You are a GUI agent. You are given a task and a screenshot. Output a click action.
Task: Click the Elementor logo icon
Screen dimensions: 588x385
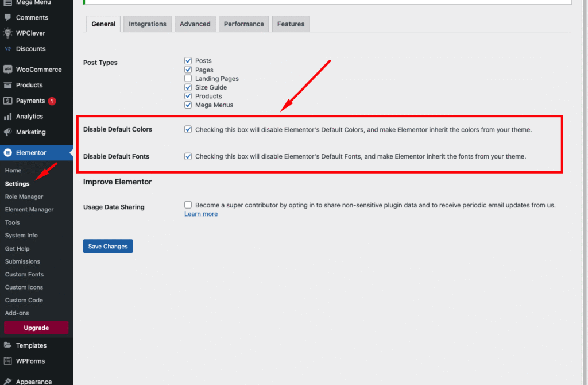click(7, 153)
